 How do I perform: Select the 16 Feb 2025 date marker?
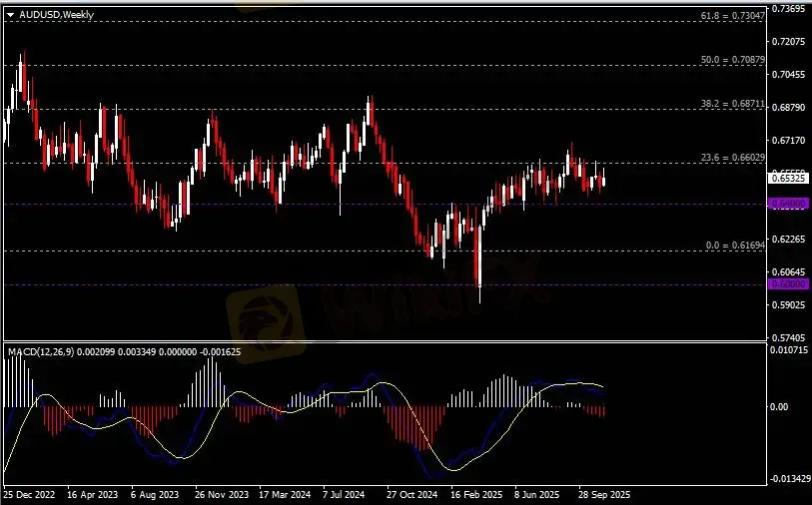tap(475, 494)
